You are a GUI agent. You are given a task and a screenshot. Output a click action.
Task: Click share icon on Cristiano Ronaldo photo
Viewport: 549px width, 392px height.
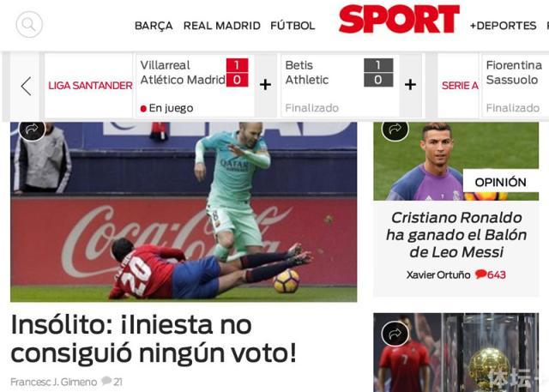(x=395, y=130)
